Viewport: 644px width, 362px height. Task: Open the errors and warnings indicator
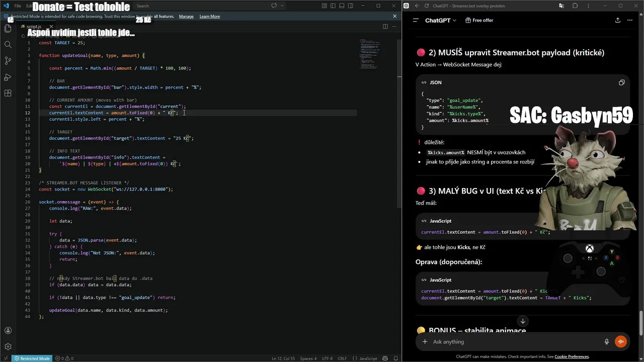click(64, 358)
